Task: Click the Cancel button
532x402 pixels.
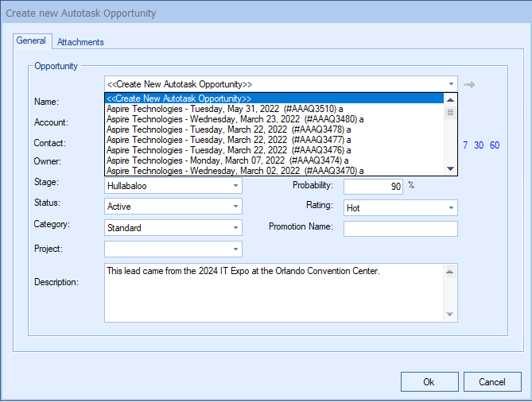Action: (492, 382)
